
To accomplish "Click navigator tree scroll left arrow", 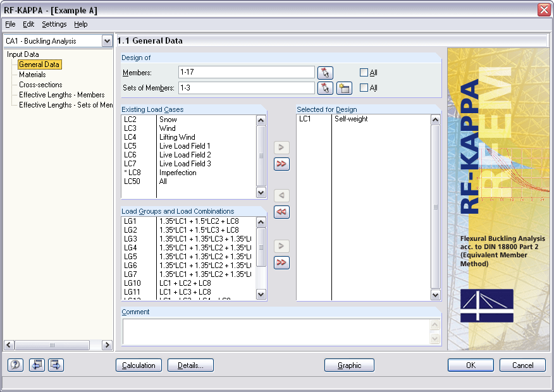I will pos(9,345).
